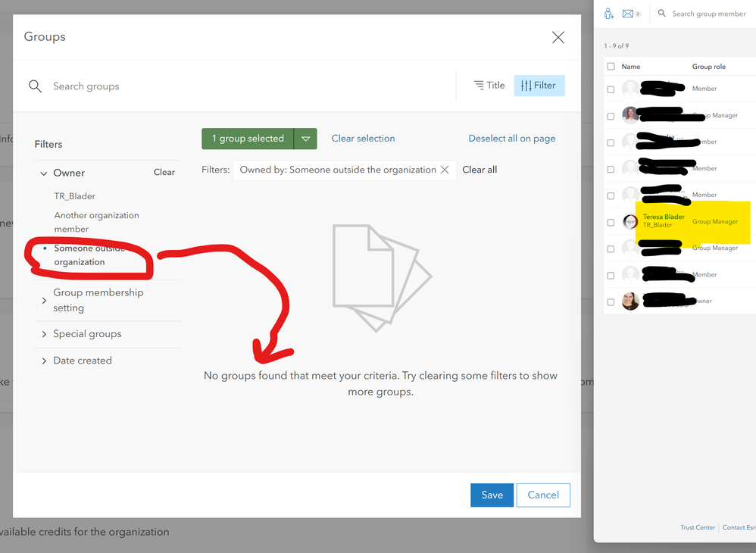Click Teresa Blader's avatar thumbnail
Viewport: 756px width, 553px height.
tap(630, 222)
